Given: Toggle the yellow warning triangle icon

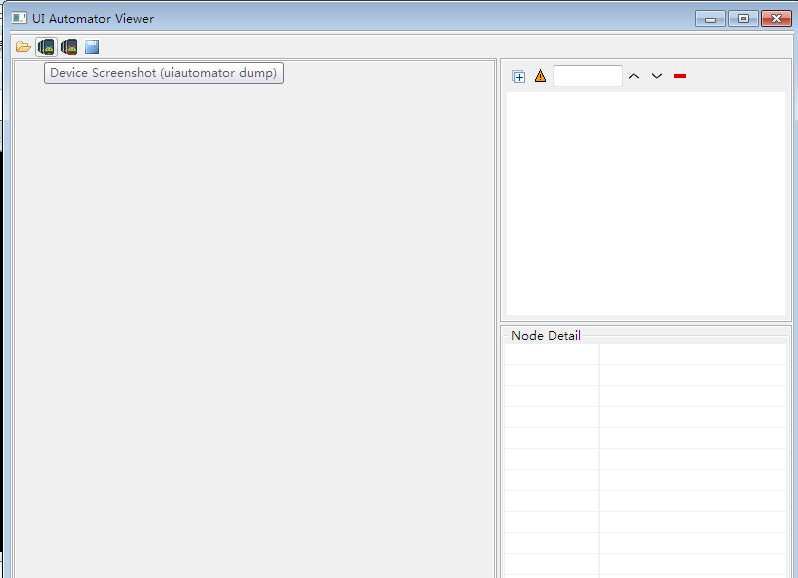Looking at the screenshot, I should click(x=540, y=76).
